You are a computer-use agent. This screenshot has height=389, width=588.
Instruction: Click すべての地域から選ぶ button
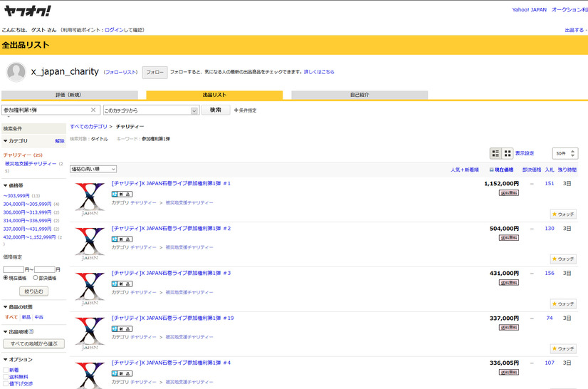33,343
